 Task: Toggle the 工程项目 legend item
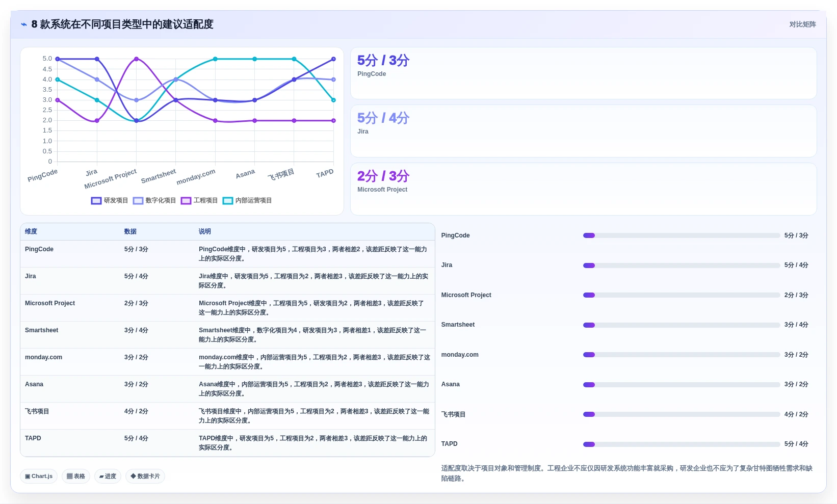pos(199,201)
